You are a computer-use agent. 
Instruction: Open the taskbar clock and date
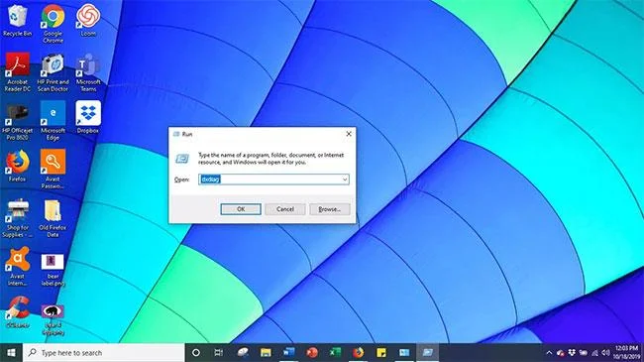click(627, 352)
